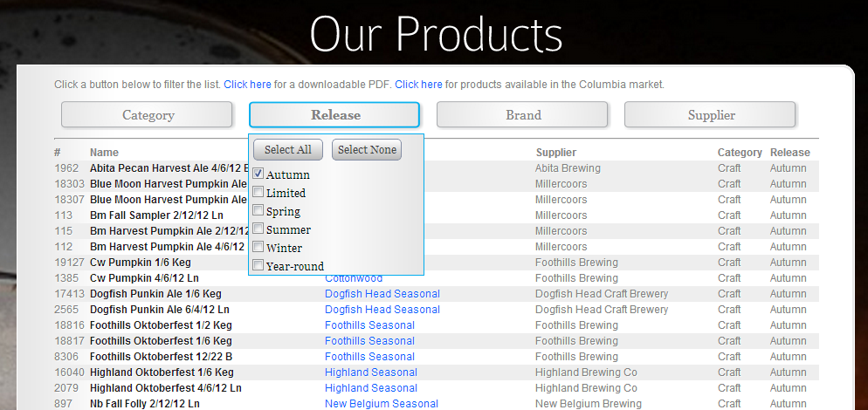Open Foothills Seasonal for Oktoberfest 12/22 B
Image resolution: width=868 pixels, height=410 pixels.
[x=369, y=356]
